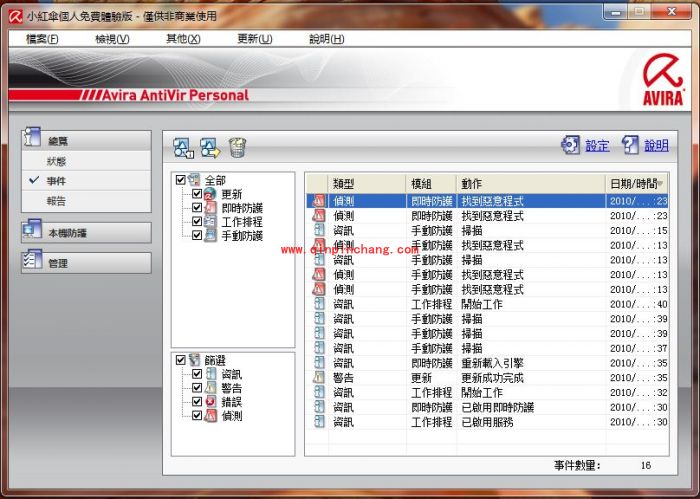
Task: Click the 管理 checklist icon
Action: pos(32,263)
